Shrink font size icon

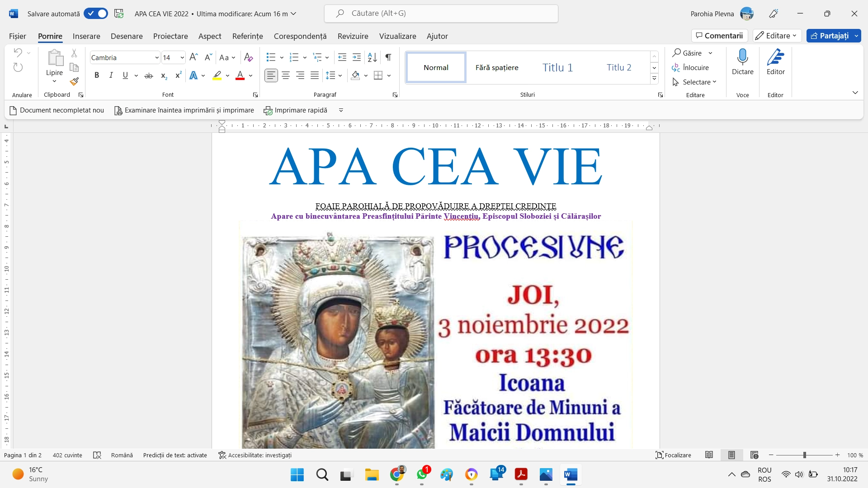[x=208, y=57]
